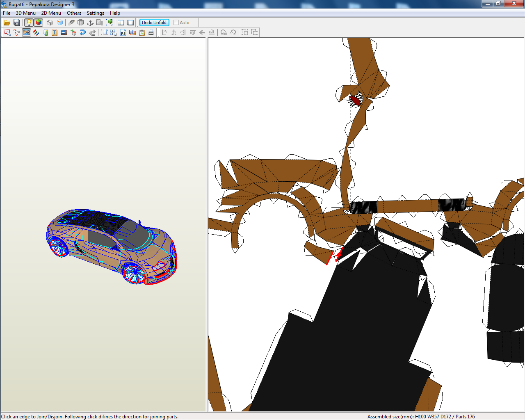
Task: Toggle textured view with the colored cube
Action: (38, 22)
